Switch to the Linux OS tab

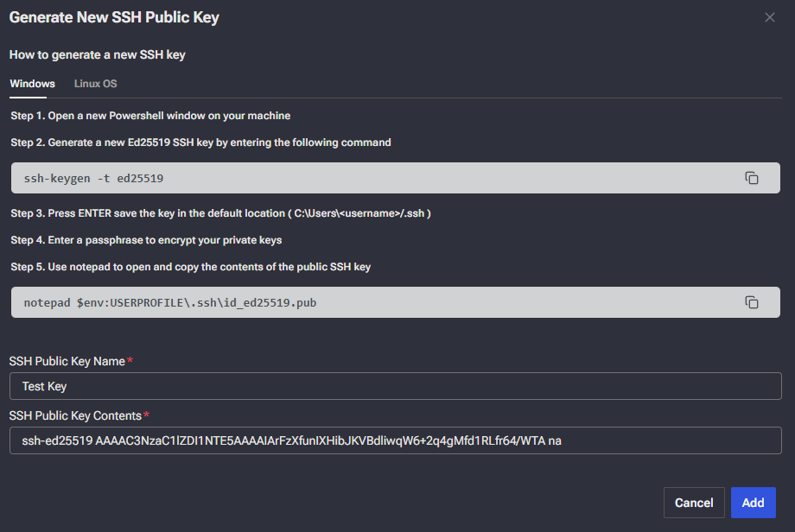click(95, 84)
